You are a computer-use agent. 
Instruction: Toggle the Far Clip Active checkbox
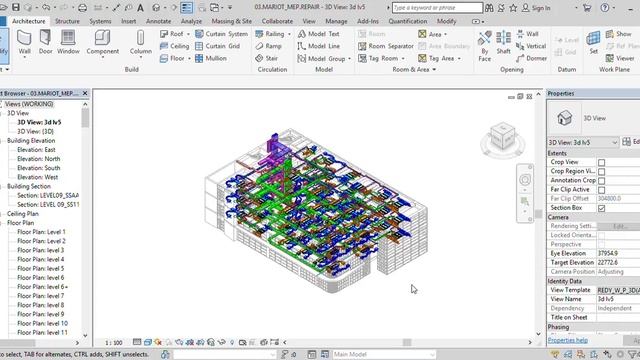pyautogui.click(x=601, y=190)
